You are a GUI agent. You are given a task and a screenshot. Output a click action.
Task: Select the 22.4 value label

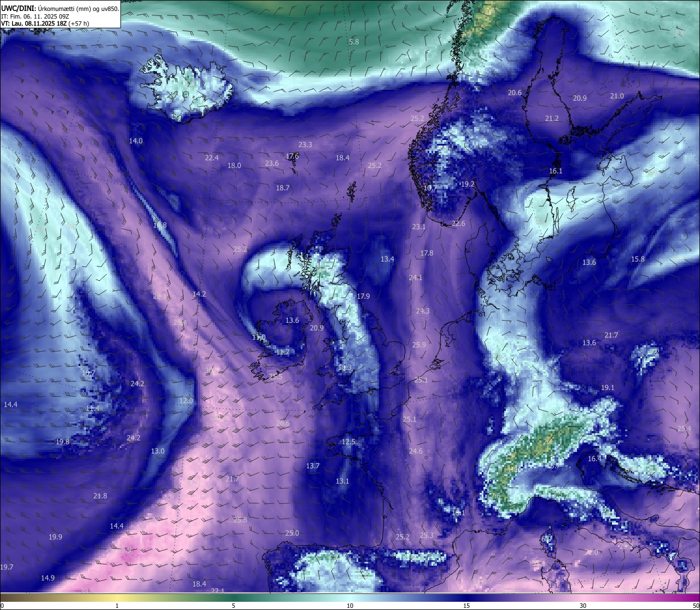212,158
